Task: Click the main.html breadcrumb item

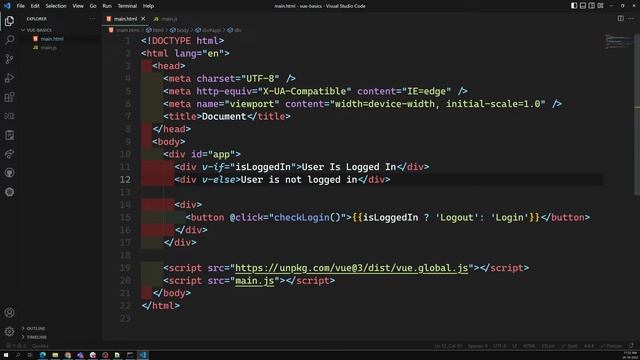Action: point(124,30)
